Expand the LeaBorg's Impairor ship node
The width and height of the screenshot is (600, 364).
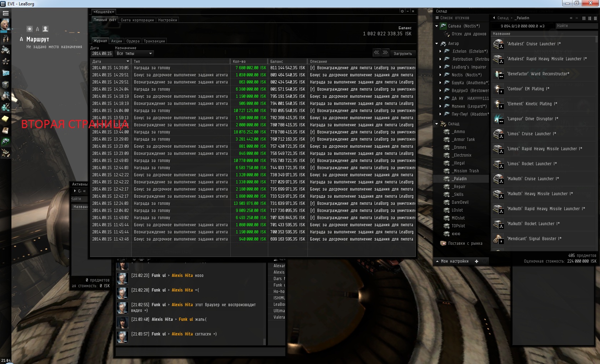tap(440, 67)
